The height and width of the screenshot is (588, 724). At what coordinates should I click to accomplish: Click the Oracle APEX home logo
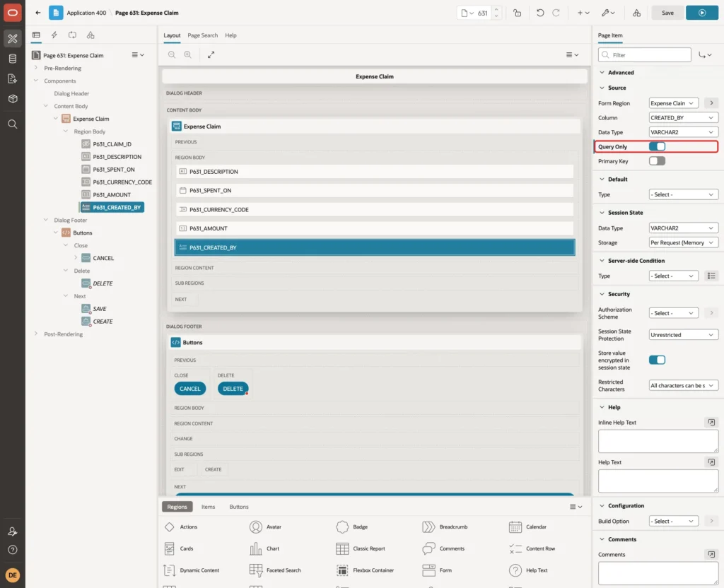pos(13,13)
